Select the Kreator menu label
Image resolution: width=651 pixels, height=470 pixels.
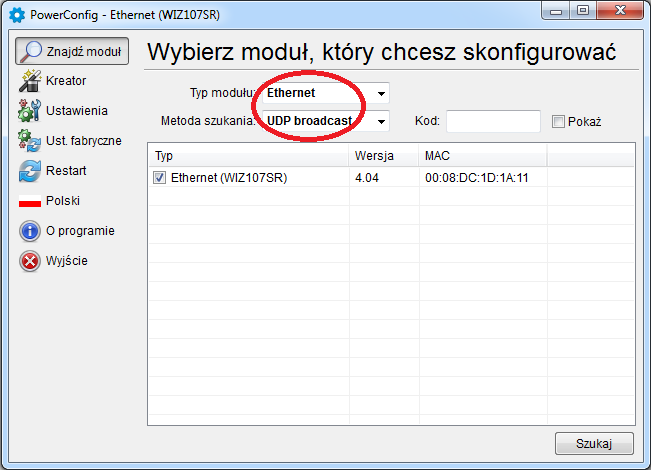(66, 81)
